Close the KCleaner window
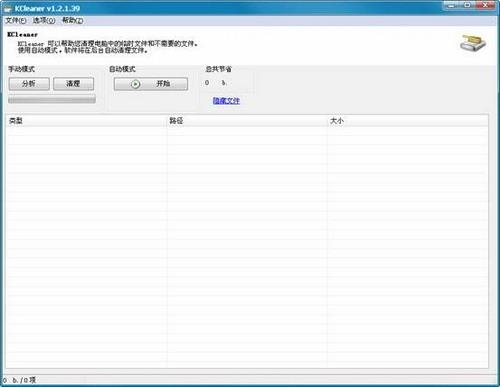Viewport: 500px width, 387px height. pos(485,5)
